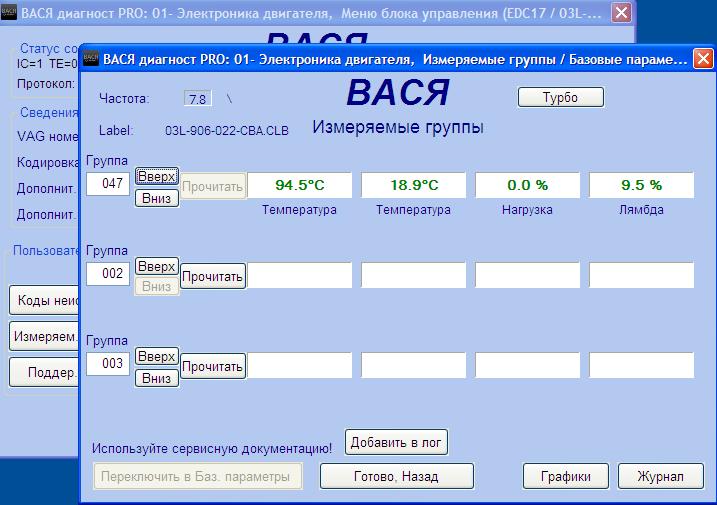Click the Лямбда label
This screenshot has height=505, width=717.
pyautogui.click(x=641, y=210)
